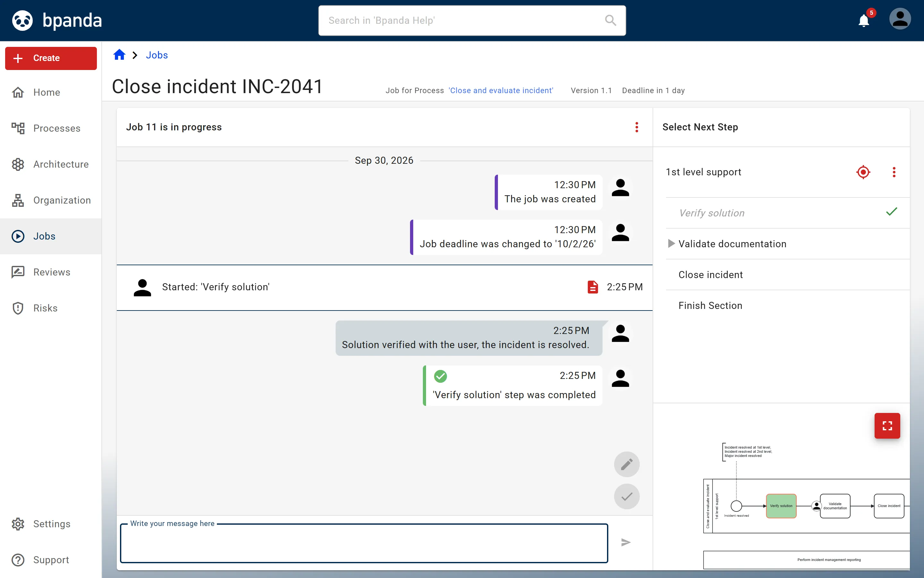This screenshot has height=578, width=924.
Task: Click the 'Job deadline was changed' message
Action: tap(506, 237)
